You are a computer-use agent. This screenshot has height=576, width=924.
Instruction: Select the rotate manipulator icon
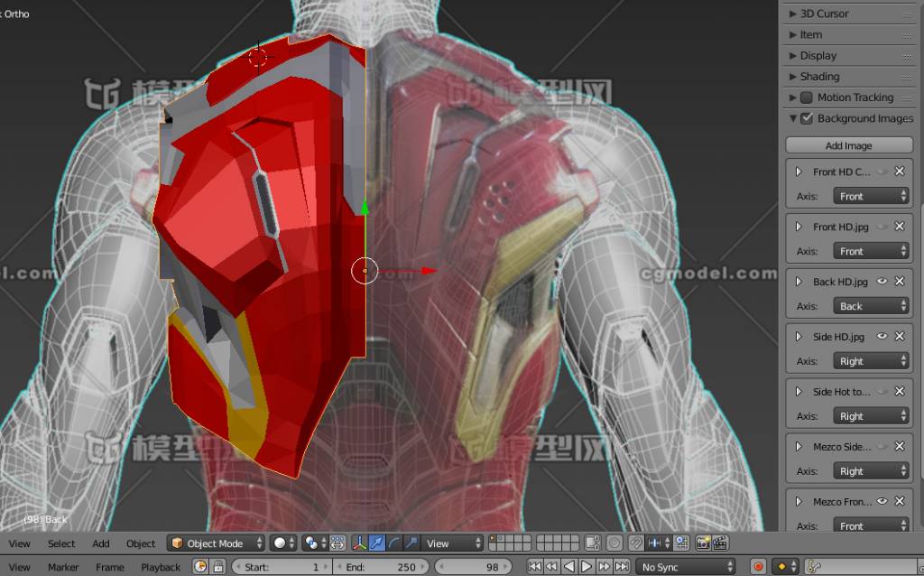393,543
